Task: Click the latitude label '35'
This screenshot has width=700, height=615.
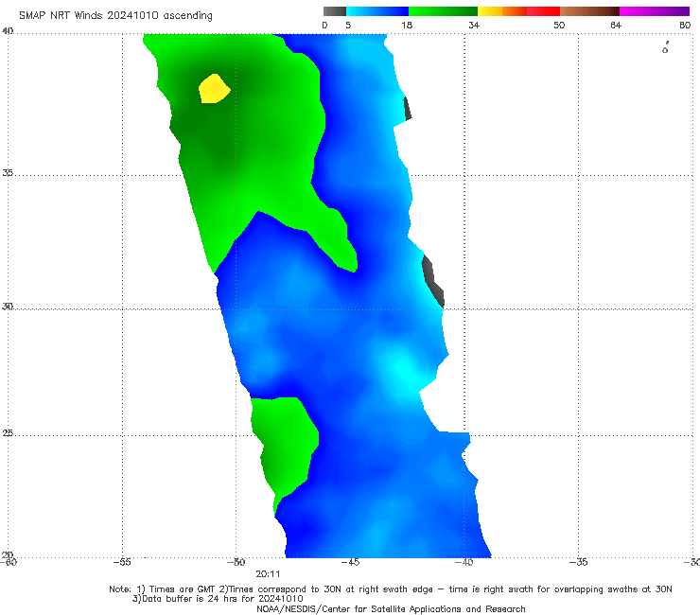Action: coord(8,172)
